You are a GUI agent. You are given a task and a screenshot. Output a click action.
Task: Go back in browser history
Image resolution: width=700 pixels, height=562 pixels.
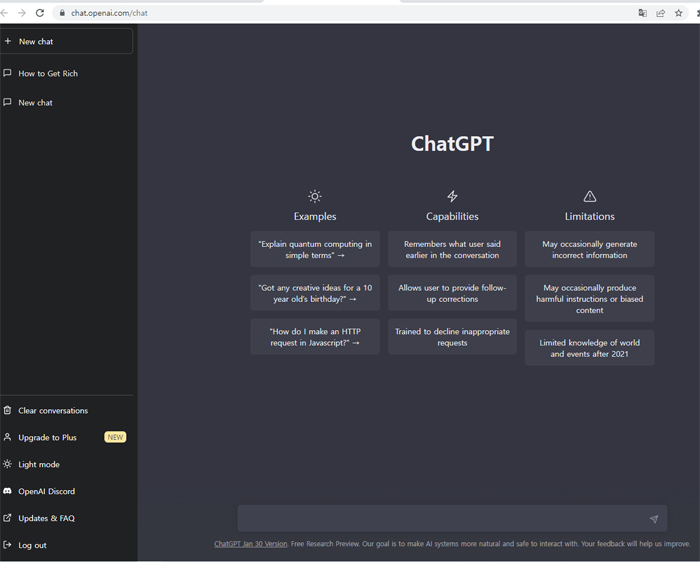pos(4,13)
